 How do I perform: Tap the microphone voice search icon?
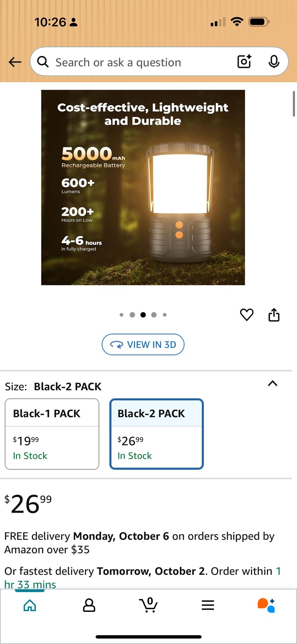tap(274, 61)
